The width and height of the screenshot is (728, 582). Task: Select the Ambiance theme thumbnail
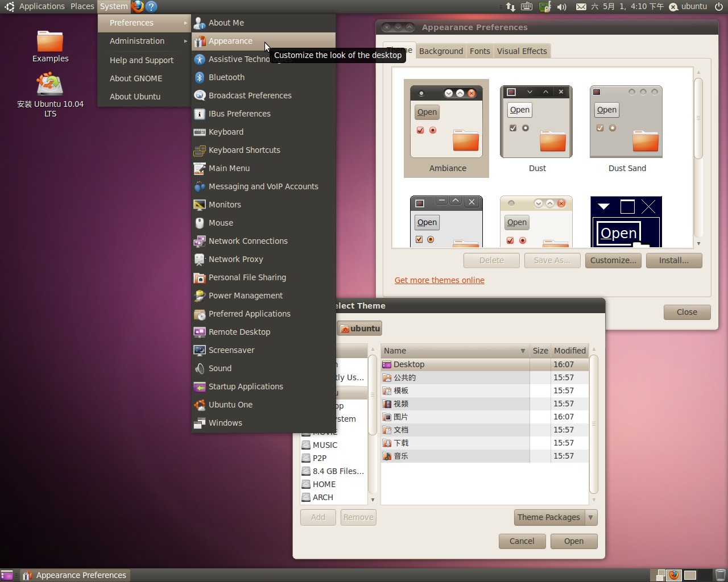point(446,128)
